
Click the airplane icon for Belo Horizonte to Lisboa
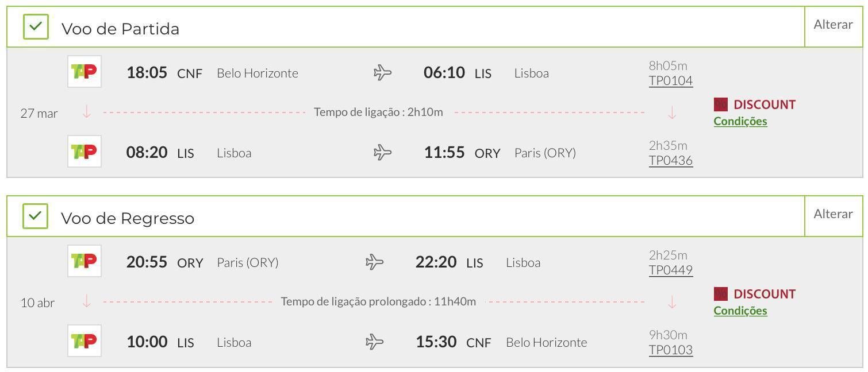tap(382, 73)
